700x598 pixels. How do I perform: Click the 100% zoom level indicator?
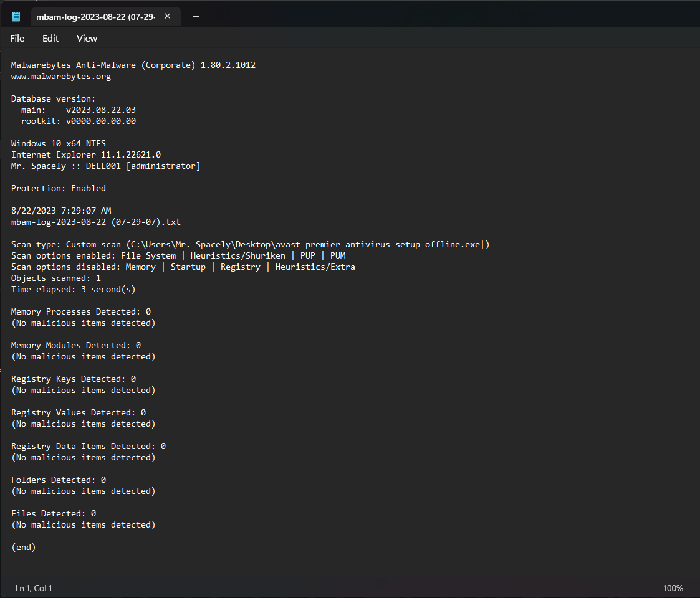[x=673, y=588]
